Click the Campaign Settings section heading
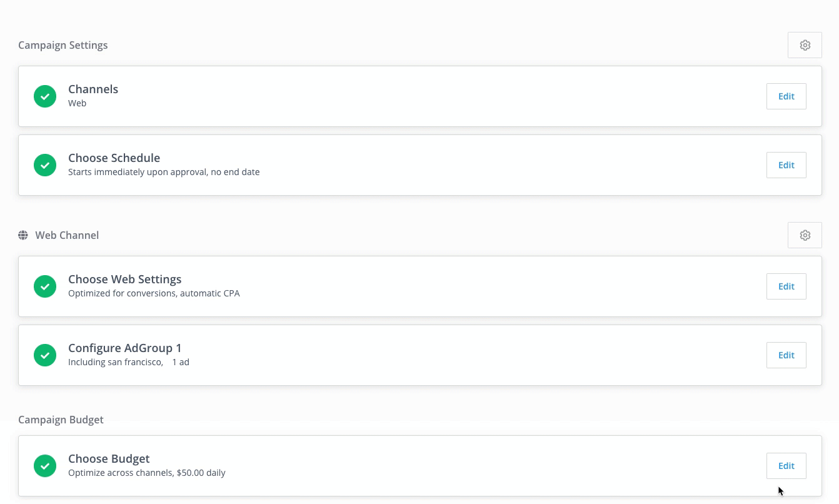This screenshot has width=839, height=504. (x=63, y=45)
